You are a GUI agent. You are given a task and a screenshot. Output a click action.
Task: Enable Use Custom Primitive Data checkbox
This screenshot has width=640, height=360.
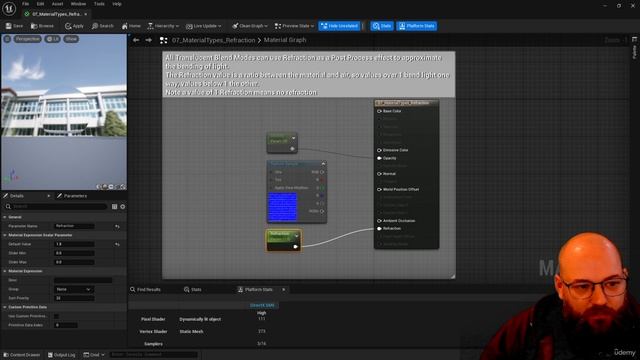[56, 316]
